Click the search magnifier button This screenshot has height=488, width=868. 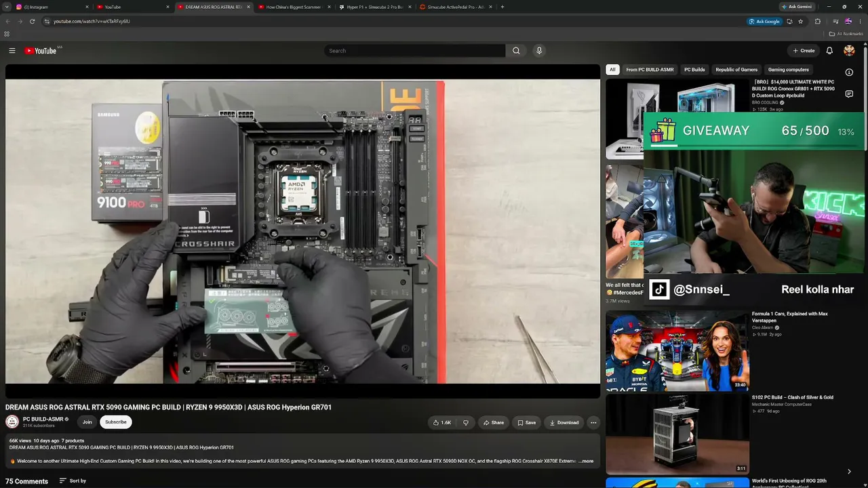(x=516, y=51)
